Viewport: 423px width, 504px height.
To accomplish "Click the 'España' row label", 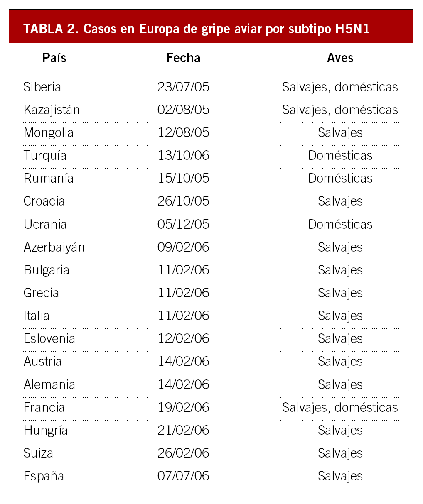I will tap(44, 476).
